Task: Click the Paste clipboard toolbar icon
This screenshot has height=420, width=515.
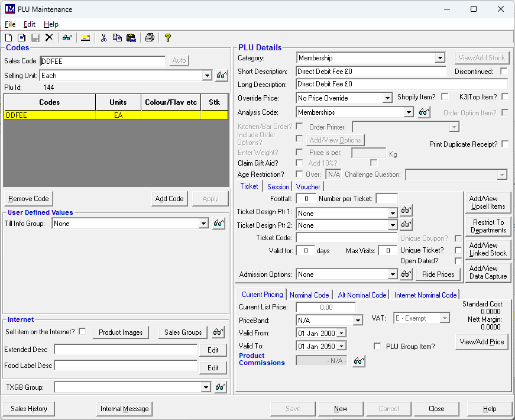Action: pos(131,38)
